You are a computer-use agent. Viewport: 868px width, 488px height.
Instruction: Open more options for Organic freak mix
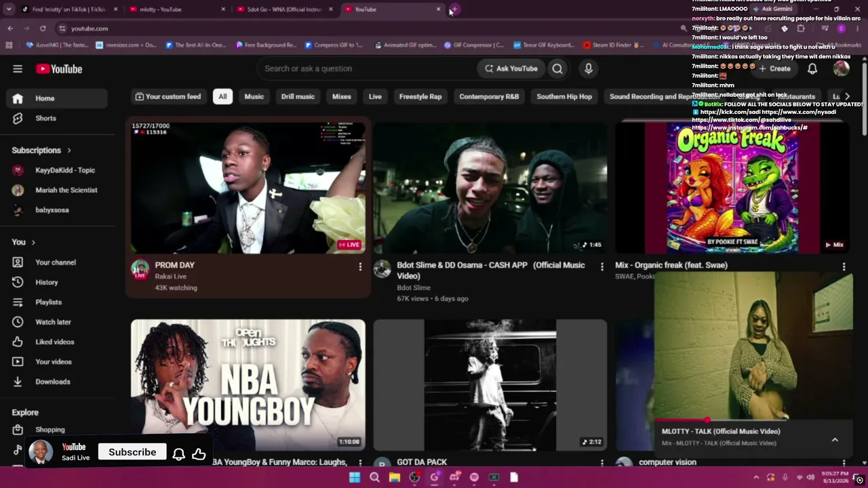[x=844, y=267]
